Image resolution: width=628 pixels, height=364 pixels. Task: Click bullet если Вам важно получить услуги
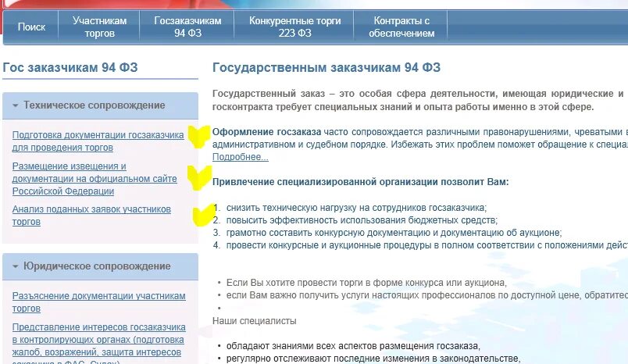[427, 295]
